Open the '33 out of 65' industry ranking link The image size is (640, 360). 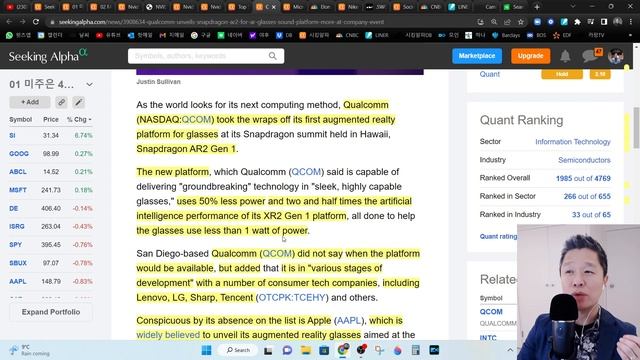coord(591,215)
